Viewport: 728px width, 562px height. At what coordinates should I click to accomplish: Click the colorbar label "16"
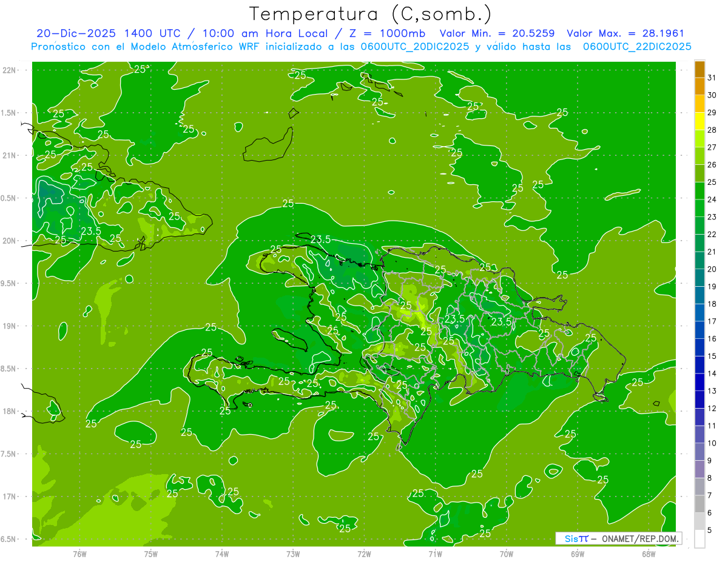[x=712, y=339]
